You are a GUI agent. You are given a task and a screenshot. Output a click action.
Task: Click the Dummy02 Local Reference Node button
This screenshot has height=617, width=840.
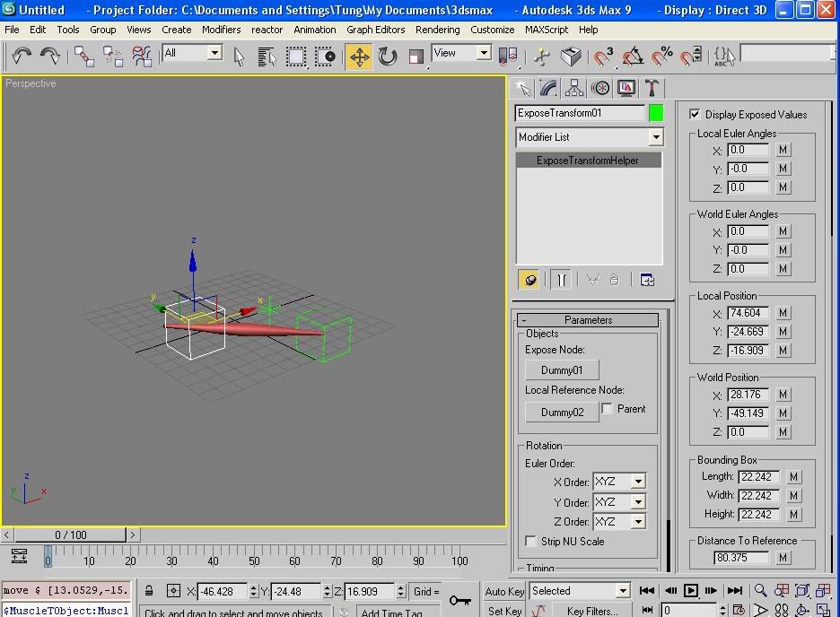562,412
